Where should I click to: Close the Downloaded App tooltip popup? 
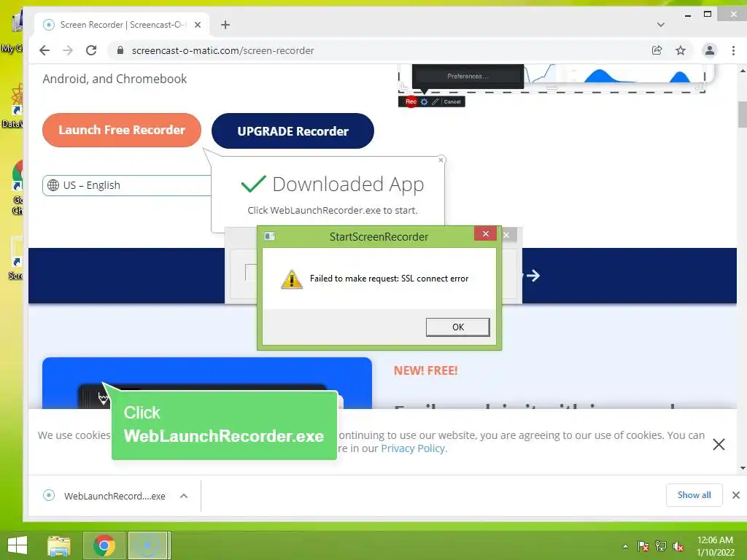(x=441, y=160)
